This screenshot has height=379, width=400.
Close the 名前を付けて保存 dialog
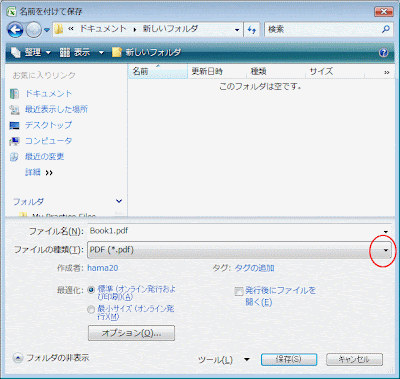pos(384,12)
